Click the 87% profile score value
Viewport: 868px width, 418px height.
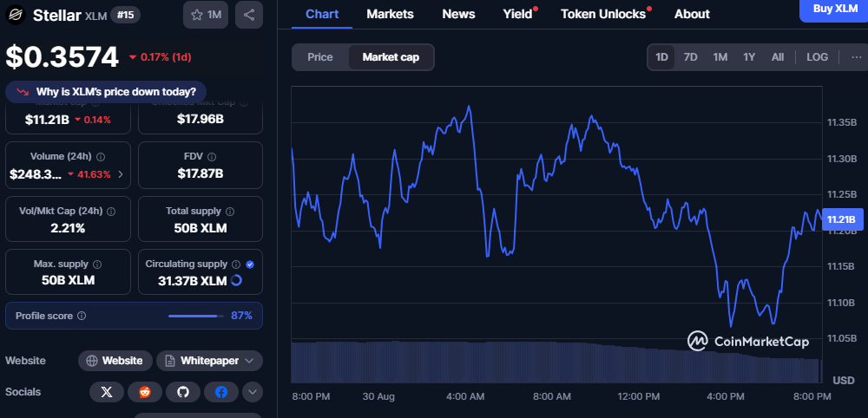(x=241, y=316)
